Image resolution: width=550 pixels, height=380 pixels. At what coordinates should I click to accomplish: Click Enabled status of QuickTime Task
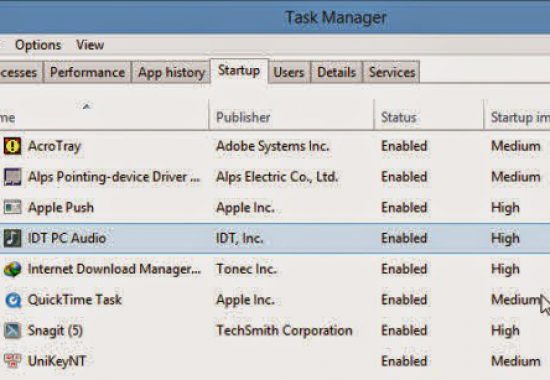click(404, 300)
